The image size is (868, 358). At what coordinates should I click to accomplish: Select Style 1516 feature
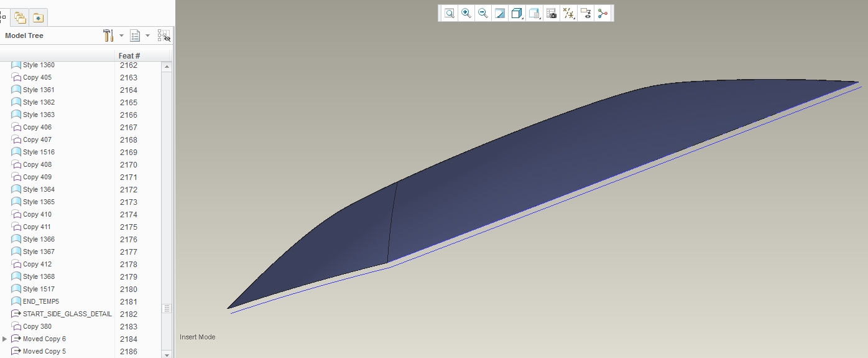[39, 152]
